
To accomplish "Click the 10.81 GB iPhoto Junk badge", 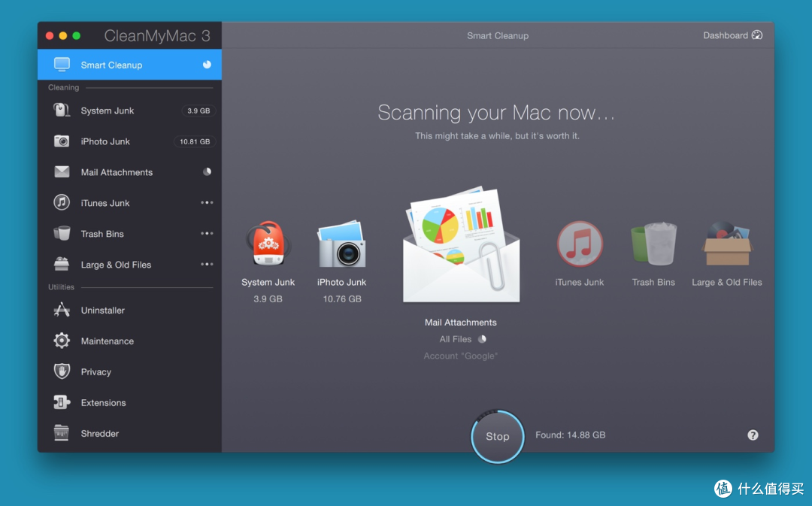I will (x=195, y=141).
